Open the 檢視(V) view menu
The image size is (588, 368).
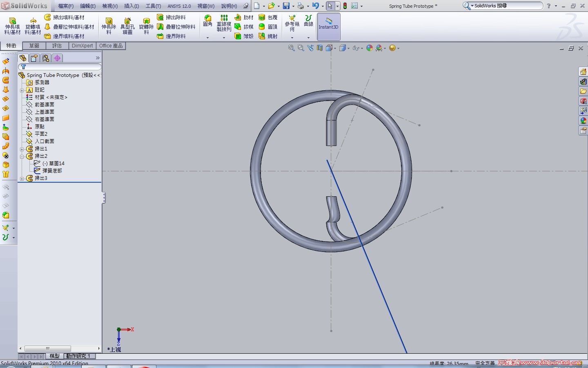(110, 6)
